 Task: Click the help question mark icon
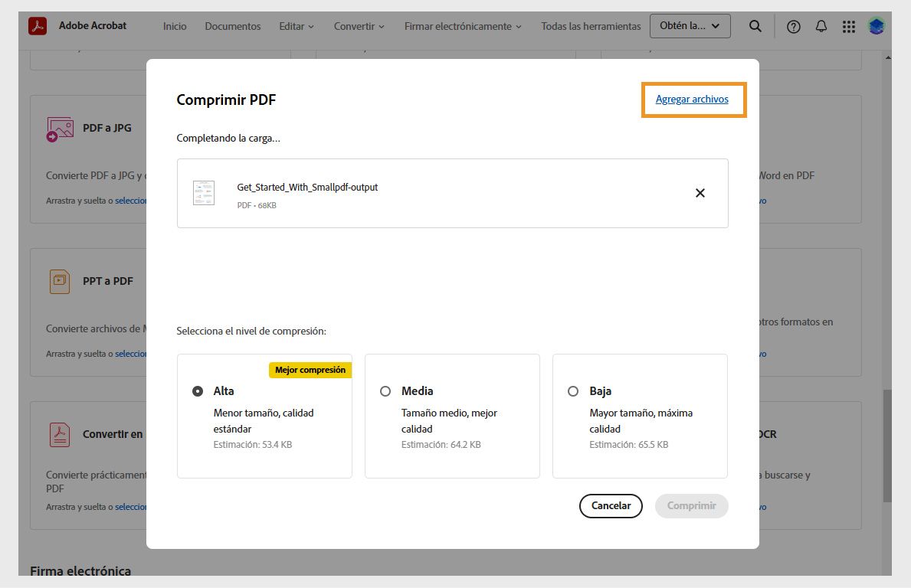coord(794,26)
